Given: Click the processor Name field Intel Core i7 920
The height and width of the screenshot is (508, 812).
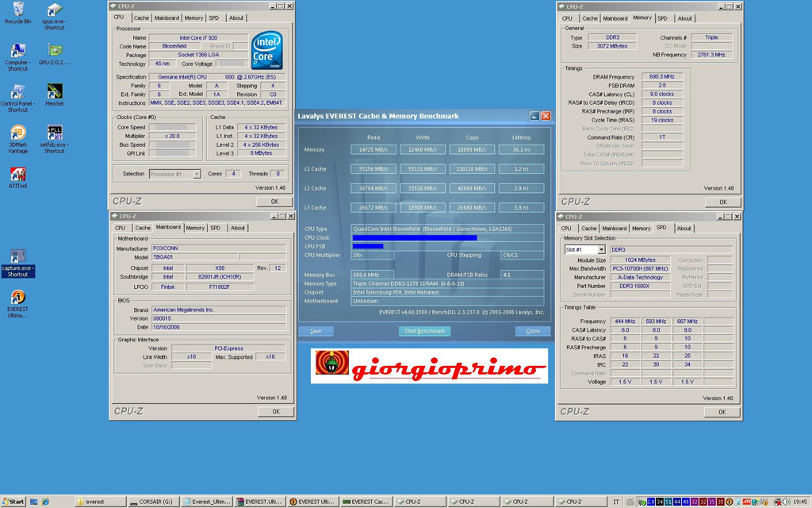Looking at the screenshot, I should [x=198, y=38].
